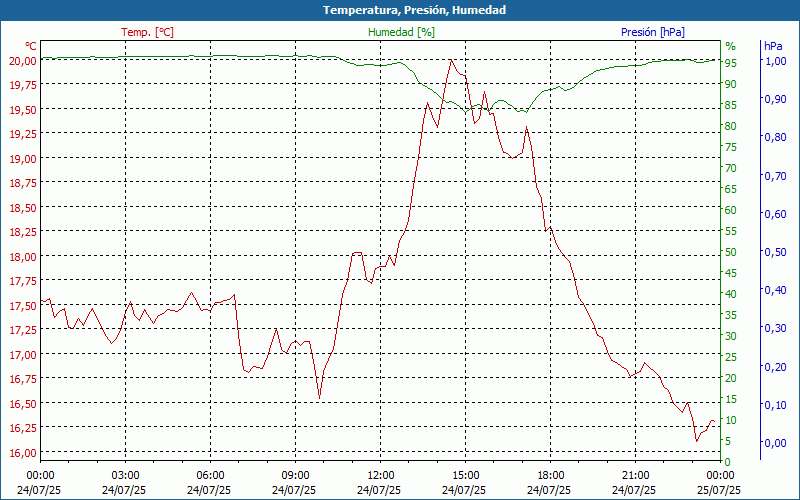The height and width of the screenshot is (500, 800).
Task: Click the 'hPa' unit above pressure axis
Action: point(773,46)
